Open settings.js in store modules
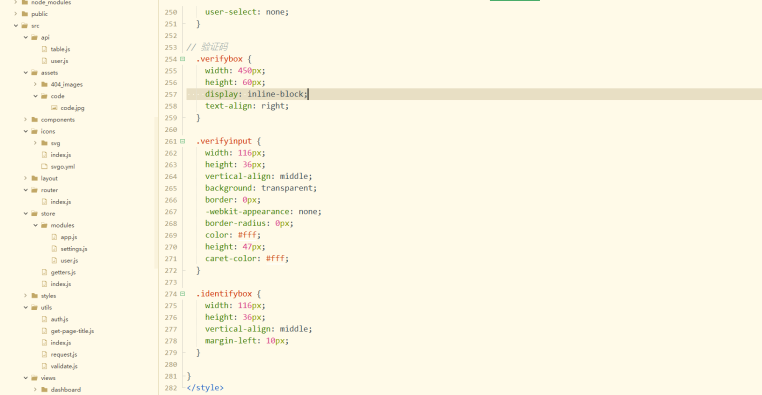This screenshot has height=395, width=762. pyautogui.click(x=74, y=249)
